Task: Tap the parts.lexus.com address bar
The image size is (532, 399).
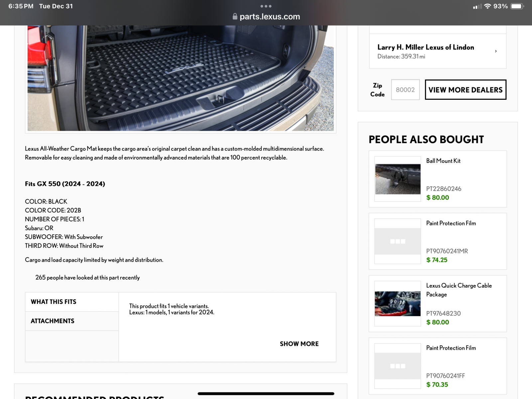Action: [x=266, y=17]
